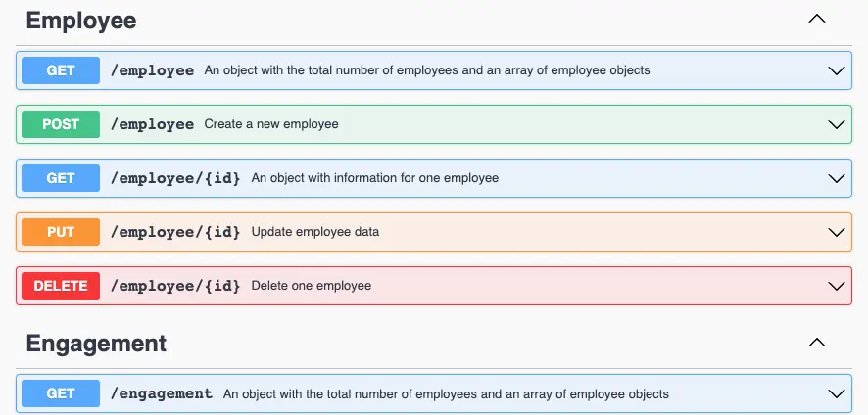Expand the GET /employee list operation chevron

coord(836,70)
